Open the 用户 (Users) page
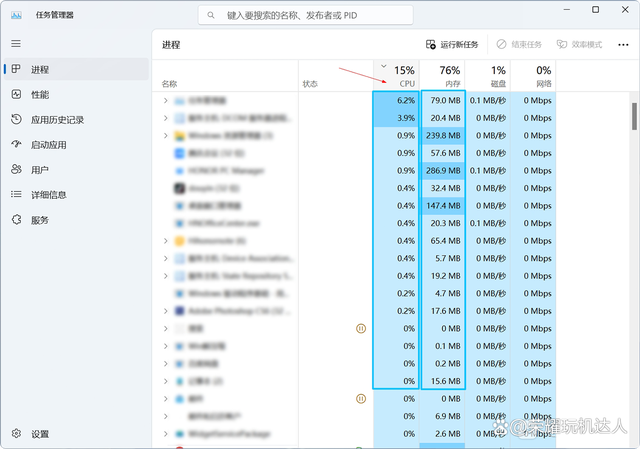Viewport: 640px width, 449px height. [40, 170]
